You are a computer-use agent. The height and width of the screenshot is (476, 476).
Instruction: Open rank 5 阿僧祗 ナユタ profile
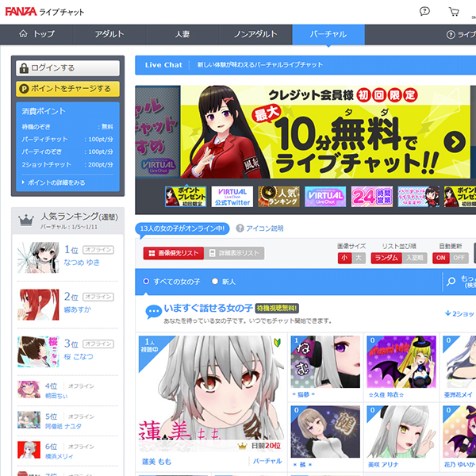point(63,426)
